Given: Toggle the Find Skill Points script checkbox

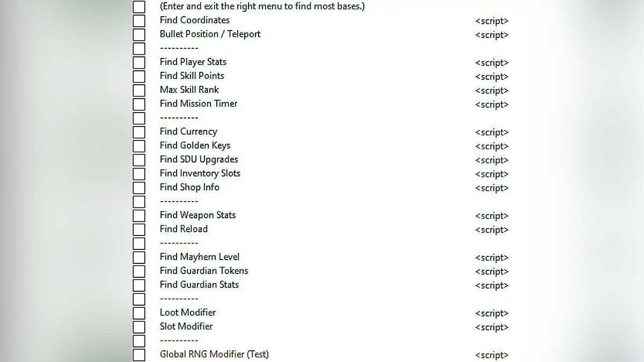Looking at the screenshot, I should coord(139,77).
